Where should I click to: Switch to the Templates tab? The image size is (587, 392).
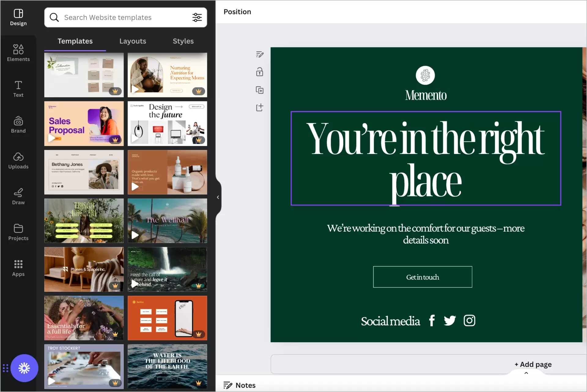75,41
